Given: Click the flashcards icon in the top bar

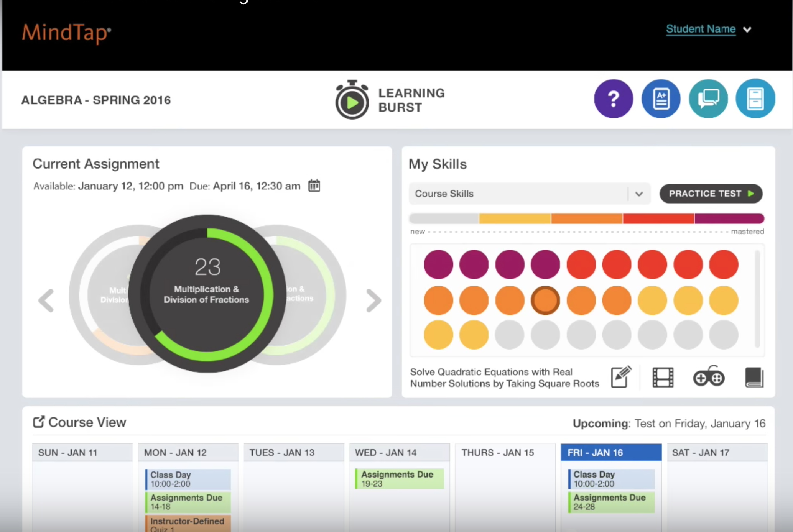Looking at the screenshot, I should [755, 99].
